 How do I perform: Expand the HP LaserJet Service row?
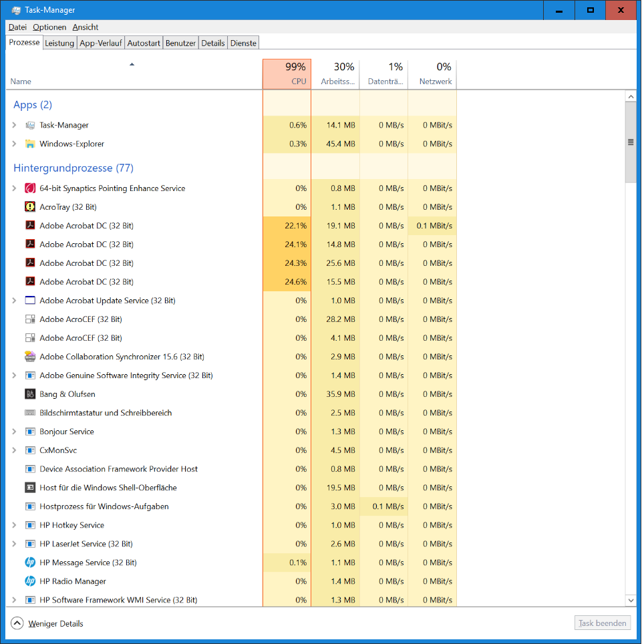coord(15,544)
